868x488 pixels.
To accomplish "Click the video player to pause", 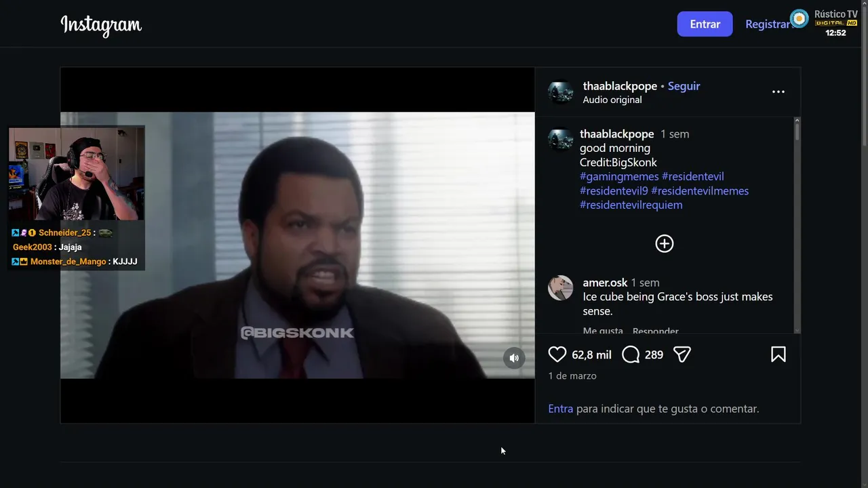I will (x=298, y=245).
